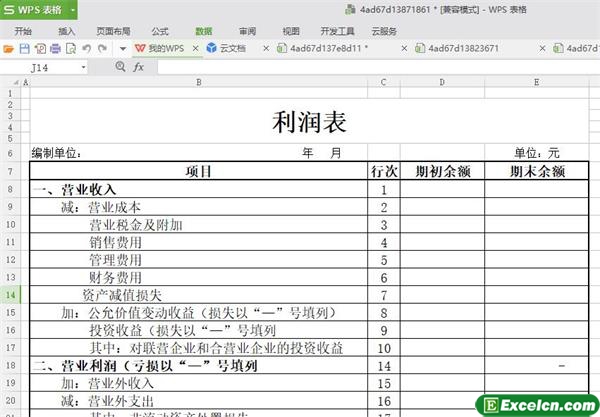Click the 单位:元 cell

click(536, 153)
